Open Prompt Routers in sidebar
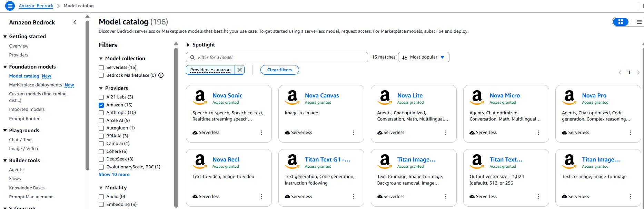This screenshot has height=209, width=644. coord(25,119)
